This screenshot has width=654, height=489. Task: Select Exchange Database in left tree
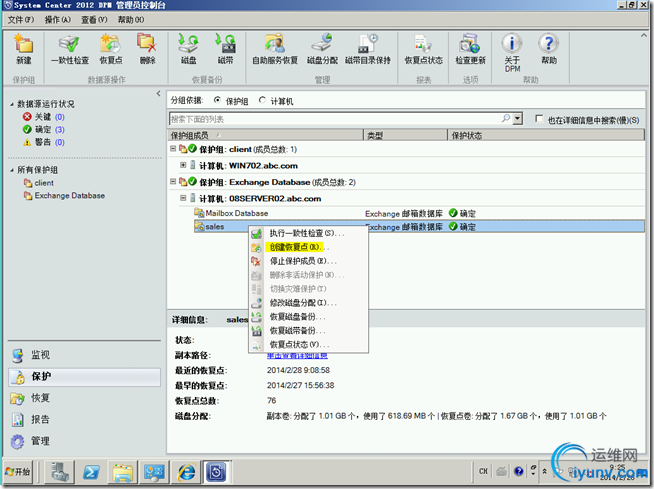click(x=65, y=196)
